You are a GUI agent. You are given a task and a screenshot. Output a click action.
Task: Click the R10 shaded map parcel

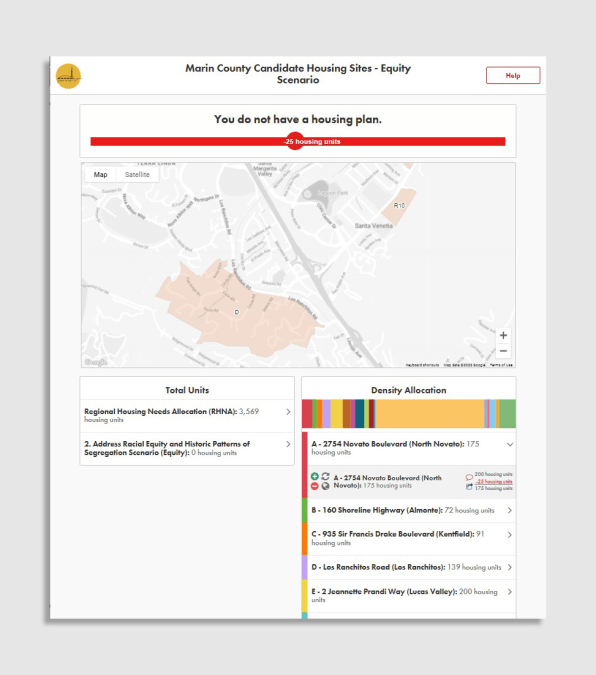tap(400, 207)
